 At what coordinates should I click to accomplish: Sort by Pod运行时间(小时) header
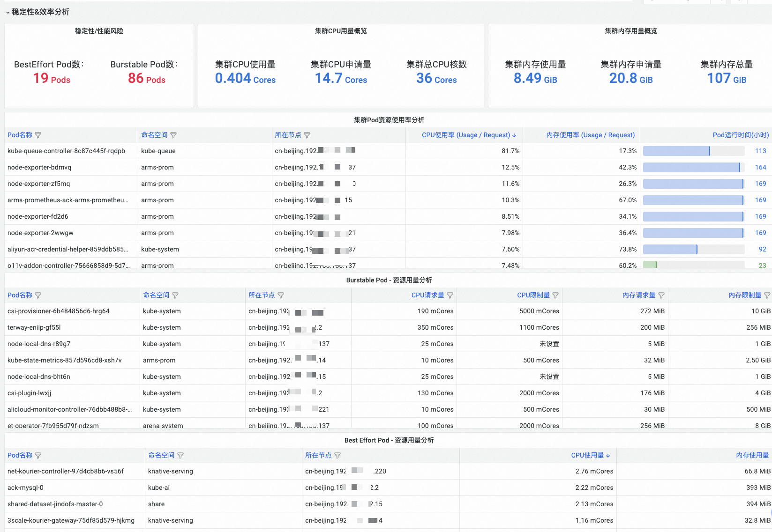pyautogui.click(x=741, y=135)
